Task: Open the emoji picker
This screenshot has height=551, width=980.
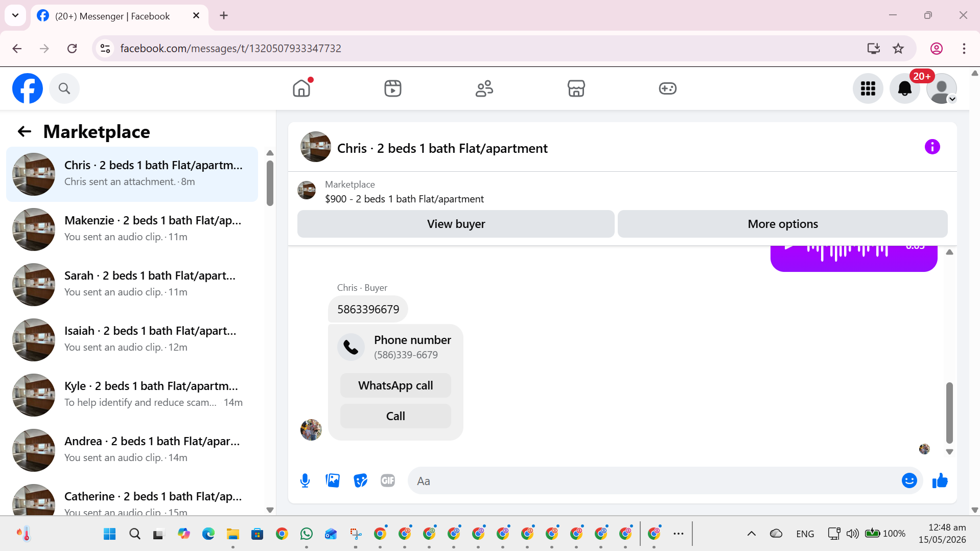Action: 909,480
